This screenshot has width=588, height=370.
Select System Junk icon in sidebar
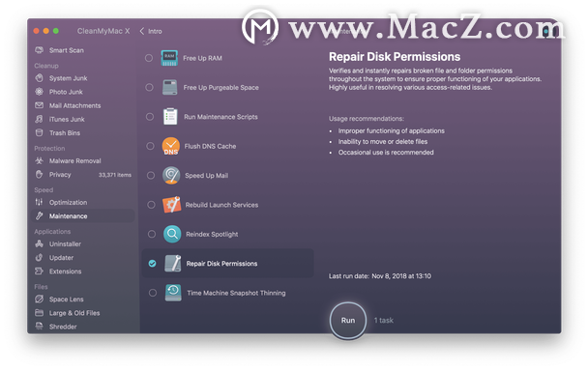click(39, 78)
